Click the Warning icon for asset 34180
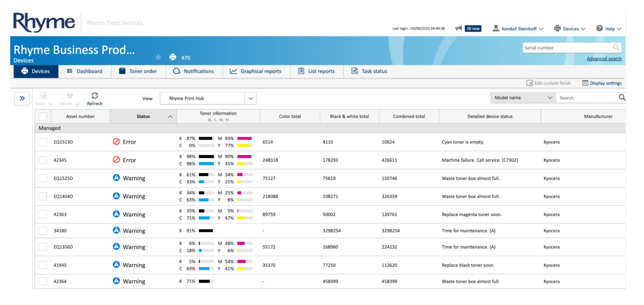The image size is (644, 305). [x=116, y=230]
